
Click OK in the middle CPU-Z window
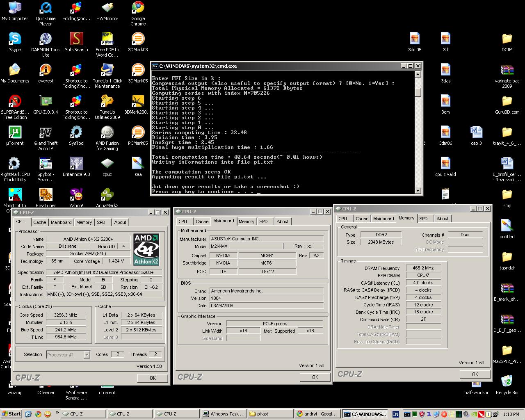pyautogui.click(x=315, y=377)
